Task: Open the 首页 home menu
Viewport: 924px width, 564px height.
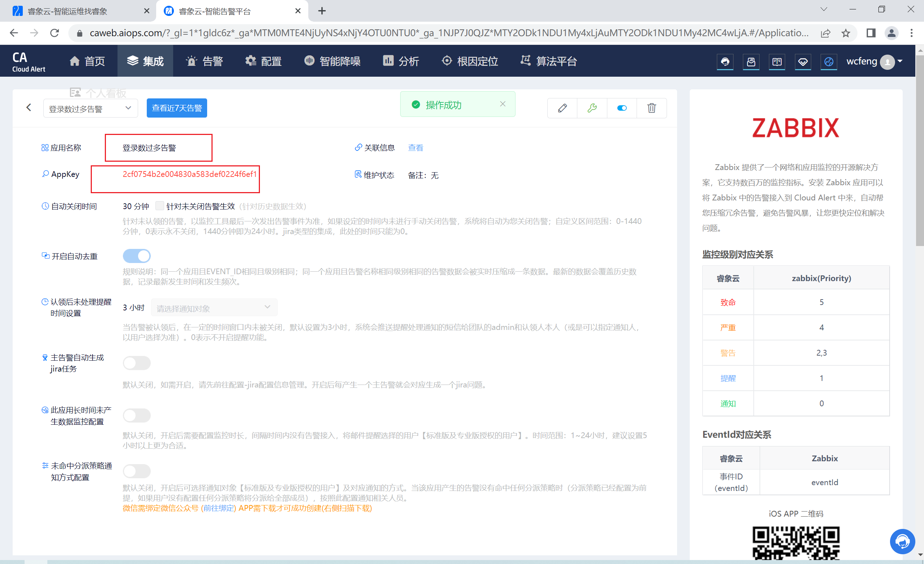Action: (x=87, y=61)
